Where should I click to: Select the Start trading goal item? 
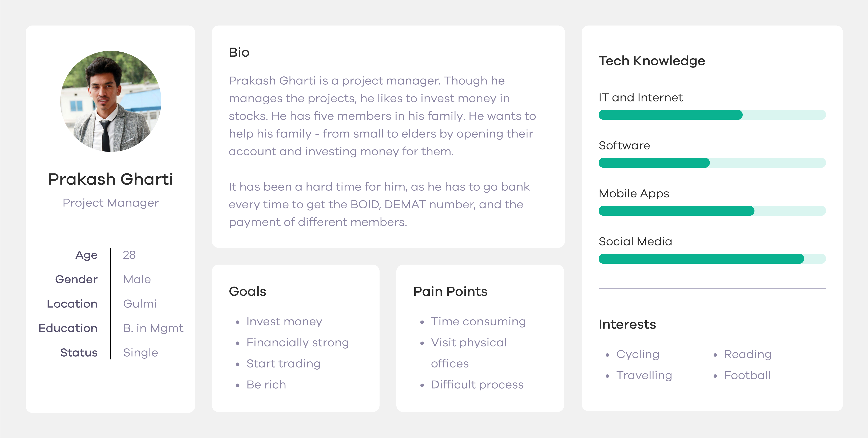point(283,364)
